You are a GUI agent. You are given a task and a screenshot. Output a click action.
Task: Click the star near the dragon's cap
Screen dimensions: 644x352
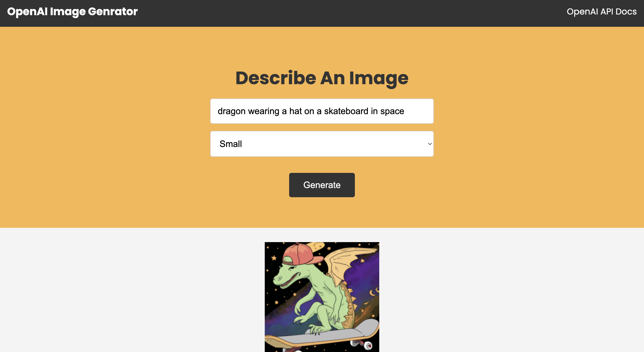274,258
